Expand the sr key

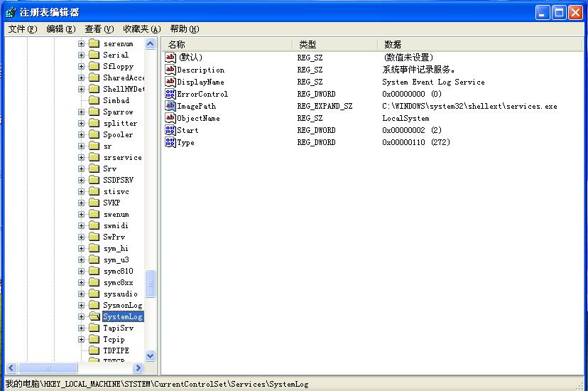click(81, 146)
